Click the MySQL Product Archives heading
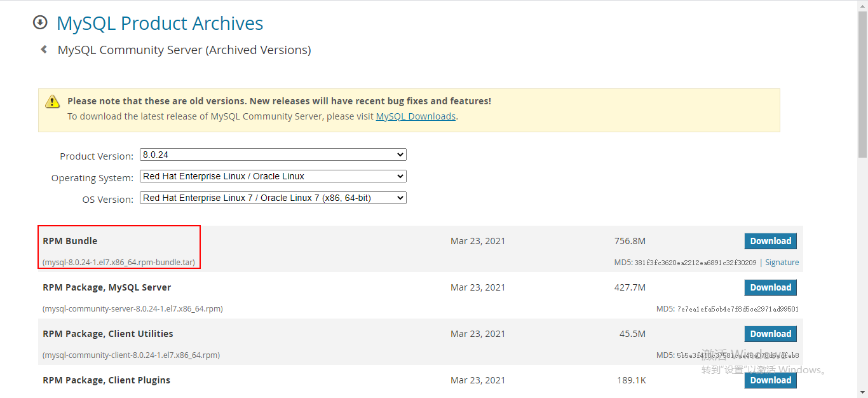The height and width of the screenshot is (398, 868). click(x=159, y=24)
